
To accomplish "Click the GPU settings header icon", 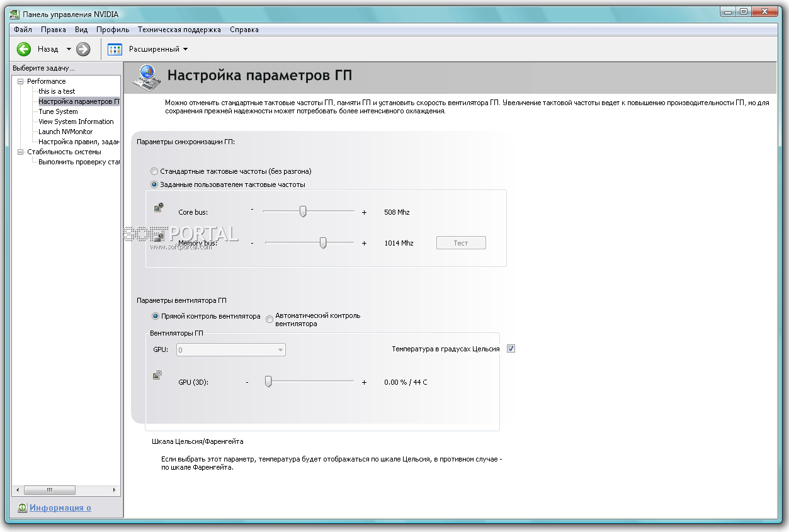I will [145, 77].
